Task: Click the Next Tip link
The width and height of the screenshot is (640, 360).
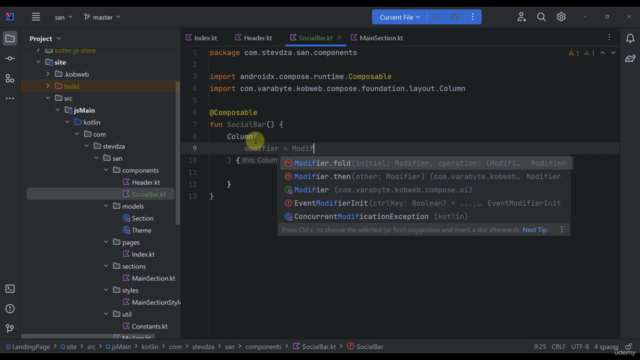Action: (535, 230)
